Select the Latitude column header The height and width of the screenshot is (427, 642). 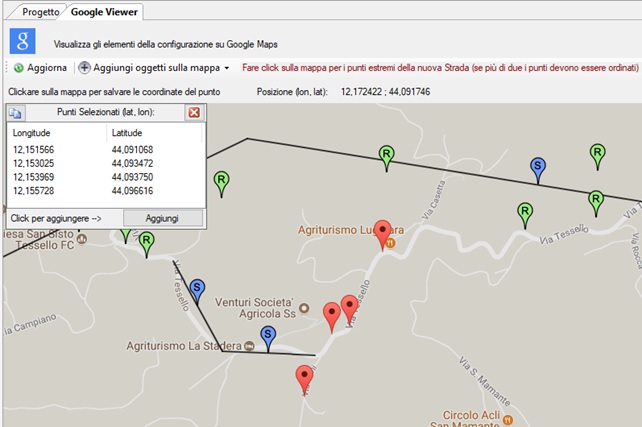coord(127,133)
